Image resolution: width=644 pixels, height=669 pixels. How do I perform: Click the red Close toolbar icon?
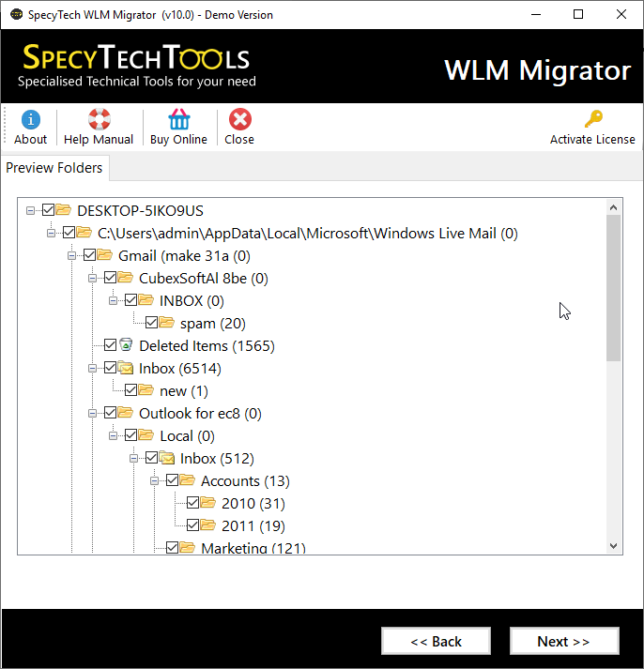[239, 119]
